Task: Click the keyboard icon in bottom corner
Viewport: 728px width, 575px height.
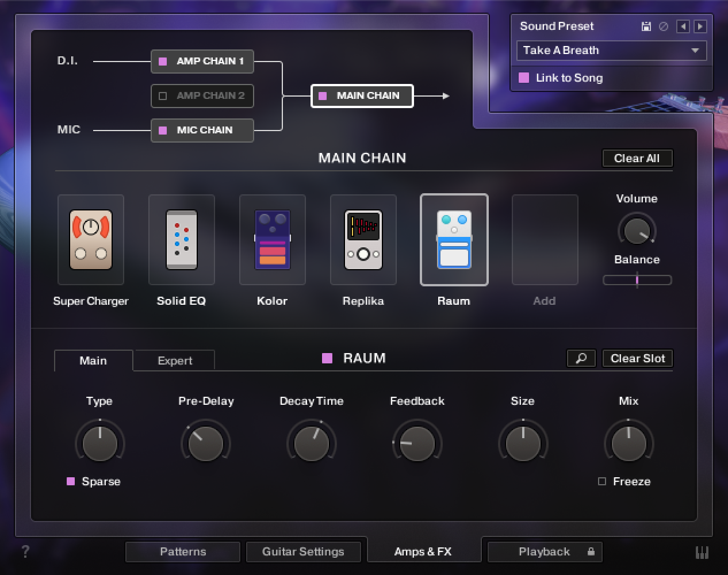Action: point(702,552)
